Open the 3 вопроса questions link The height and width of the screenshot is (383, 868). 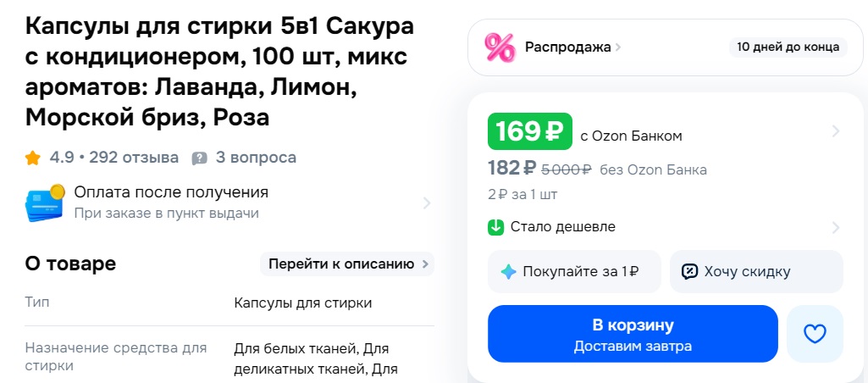coord(256,158)
